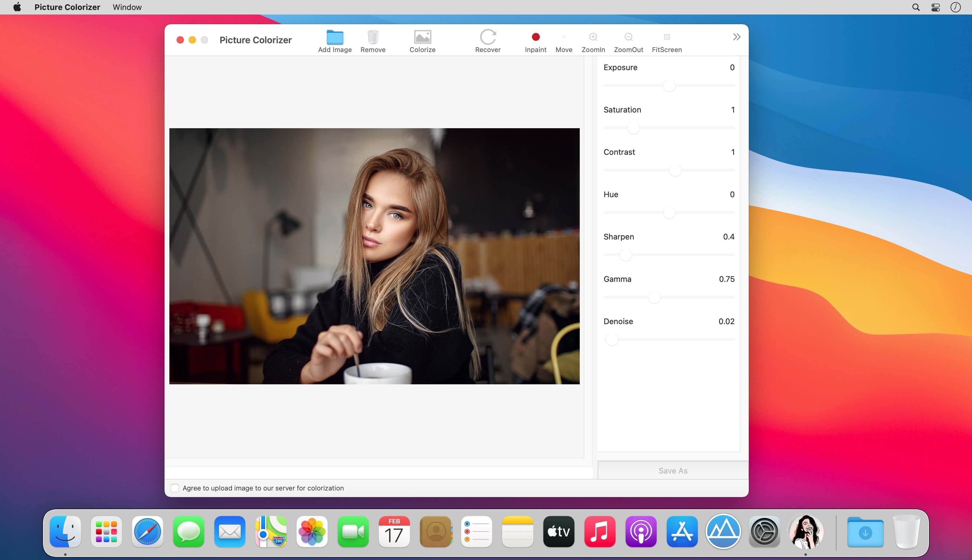Open the Picture Colorizer app menu
Screen dimensions: 972x560
click(x=67, y=7)
